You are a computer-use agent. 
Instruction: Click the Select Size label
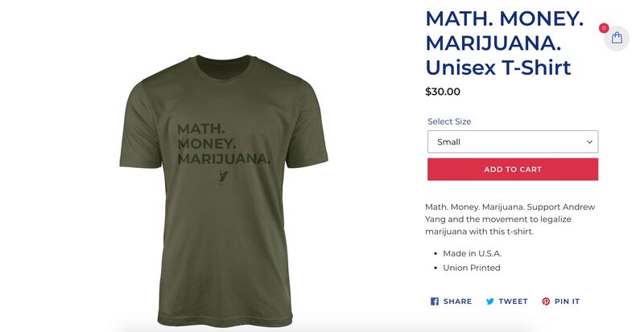click(x=449, y=121)
